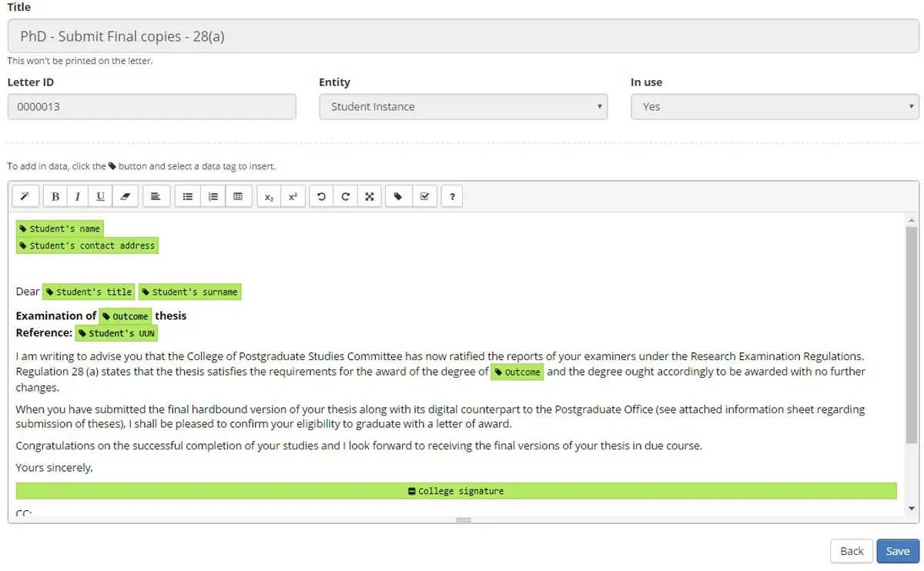The image size is (924, 571).
Task: Click the Back button
Action: pyautogui.click(x=851, y=551)
